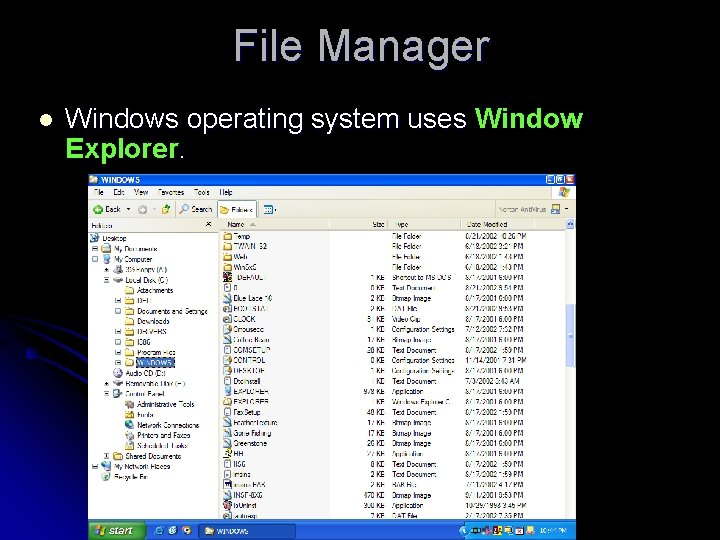Open the Search pane
The image size is (720, 540).
[196, 209]
